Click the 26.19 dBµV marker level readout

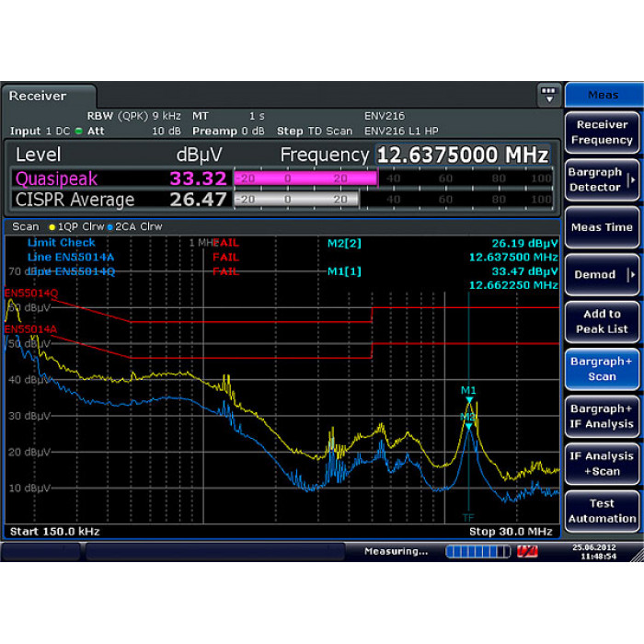[x=525, y=244]
